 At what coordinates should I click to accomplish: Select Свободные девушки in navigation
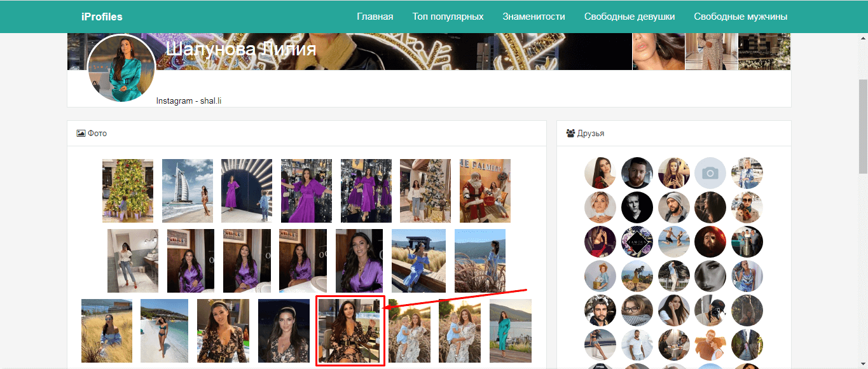coord(630,17)
